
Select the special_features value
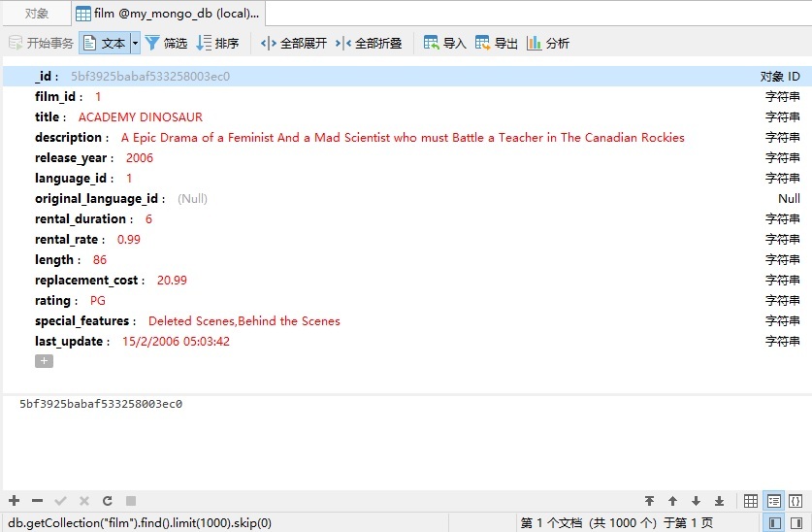pyautogui.click(x=244, y=321)
